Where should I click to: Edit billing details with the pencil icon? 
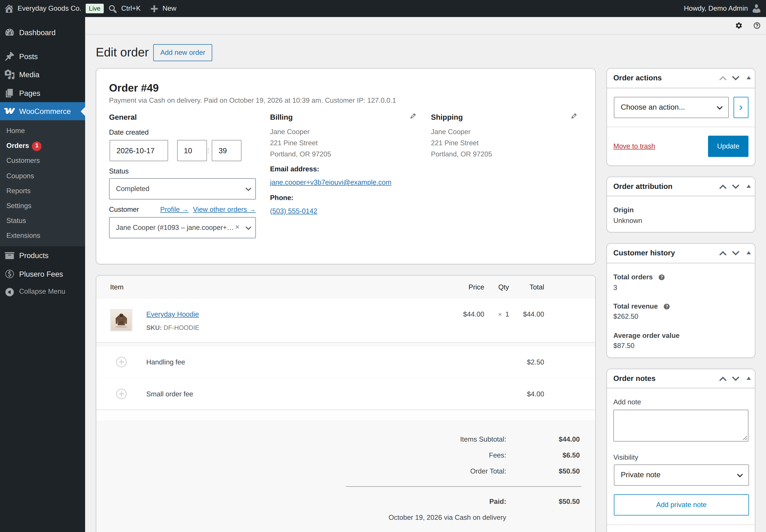coord(413,116)
